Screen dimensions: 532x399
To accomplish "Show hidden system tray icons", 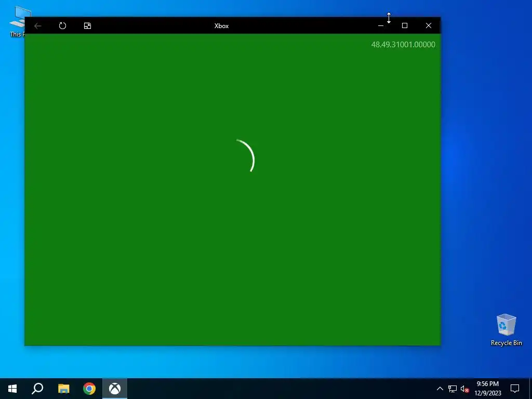I will pos(440,389).
